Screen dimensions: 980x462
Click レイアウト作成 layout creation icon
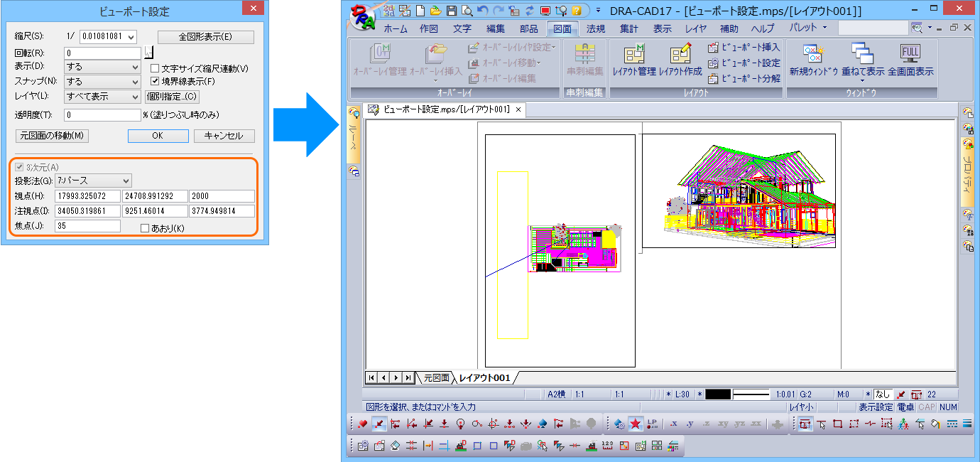[x=680, y=61]
